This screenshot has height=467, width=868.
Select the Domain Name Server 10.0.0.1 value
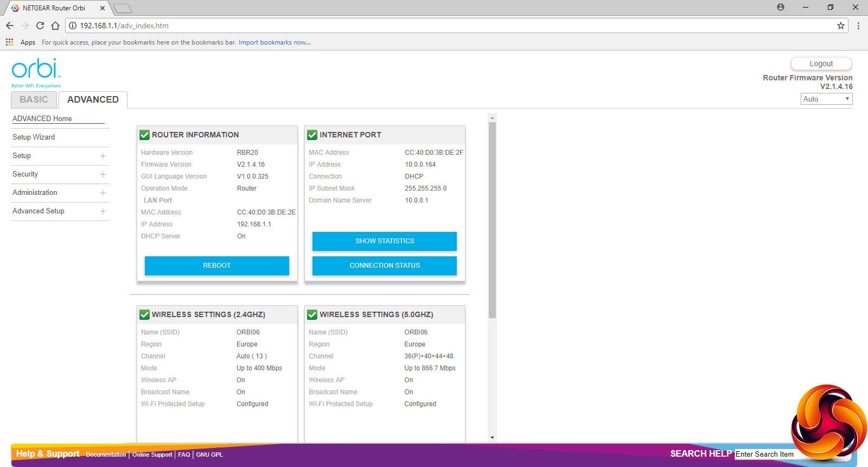click(x=417, y=200)
